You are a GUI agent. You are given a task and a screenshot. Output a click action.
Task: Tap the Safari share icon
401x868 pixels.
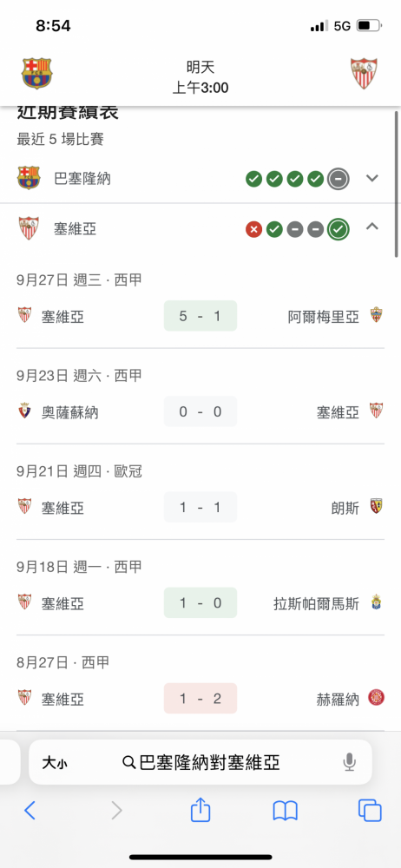pyautogui.click(x=200, y=810)
